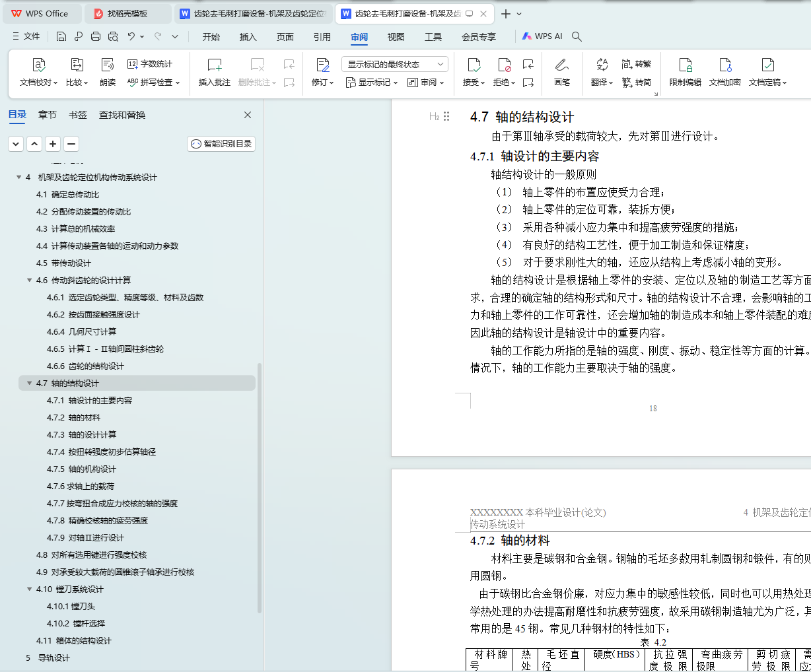Screen dimensions: 811x672
Task: Select outline entry 5 导轨设计
Action: (x=48, y=657)
